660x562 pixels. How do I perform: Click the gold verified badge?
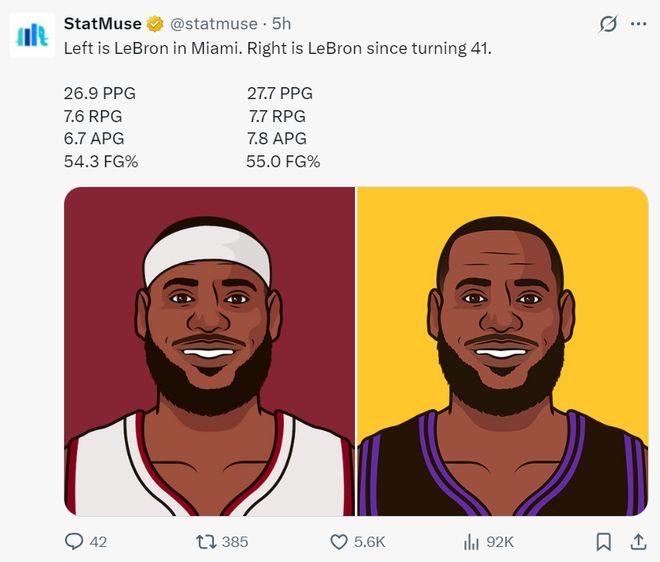(156, 24)
